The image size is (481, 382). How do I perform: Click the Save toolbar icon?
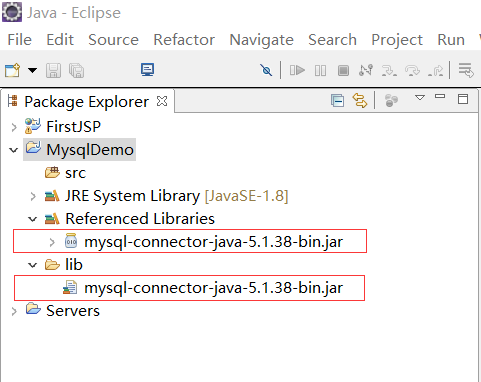coord(53,71)
